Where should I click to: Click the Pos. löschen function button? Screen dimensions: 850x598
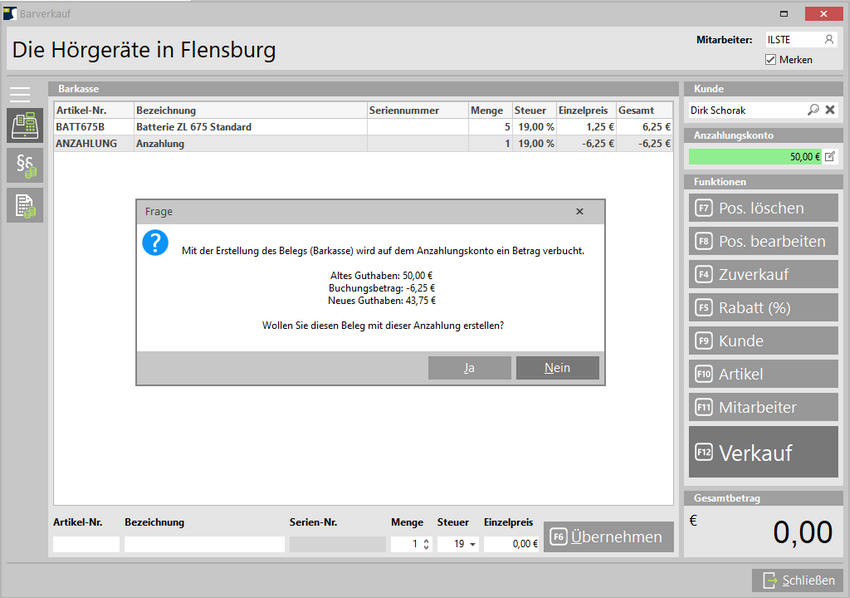[763, 208]
